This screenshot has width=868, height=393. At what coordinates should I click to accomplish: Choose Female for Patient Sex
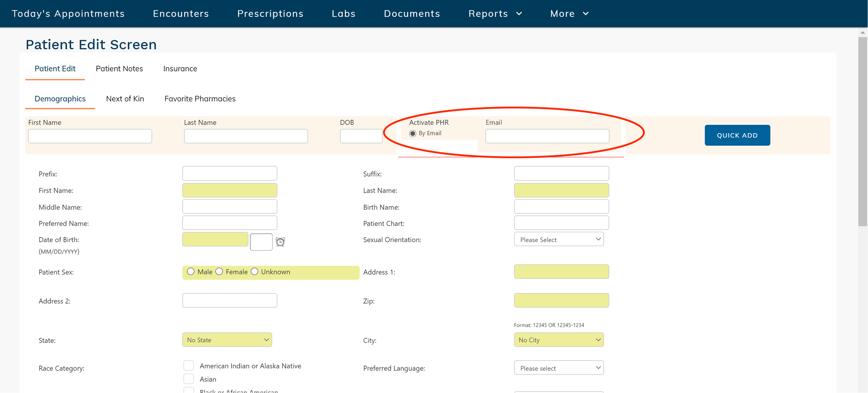[x=219, y=272]
